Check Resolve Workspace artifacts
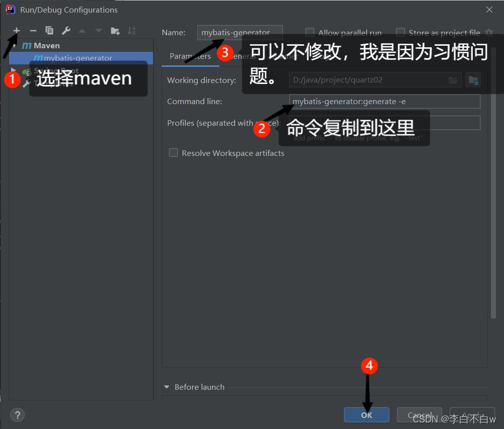 (x=173, y=152)
